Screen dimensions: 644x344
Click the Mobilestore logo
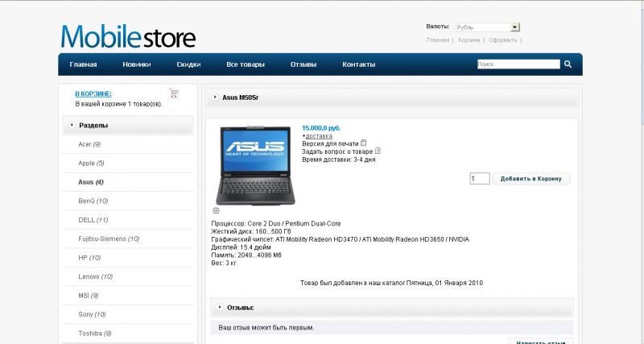click(x=129, y=36)
